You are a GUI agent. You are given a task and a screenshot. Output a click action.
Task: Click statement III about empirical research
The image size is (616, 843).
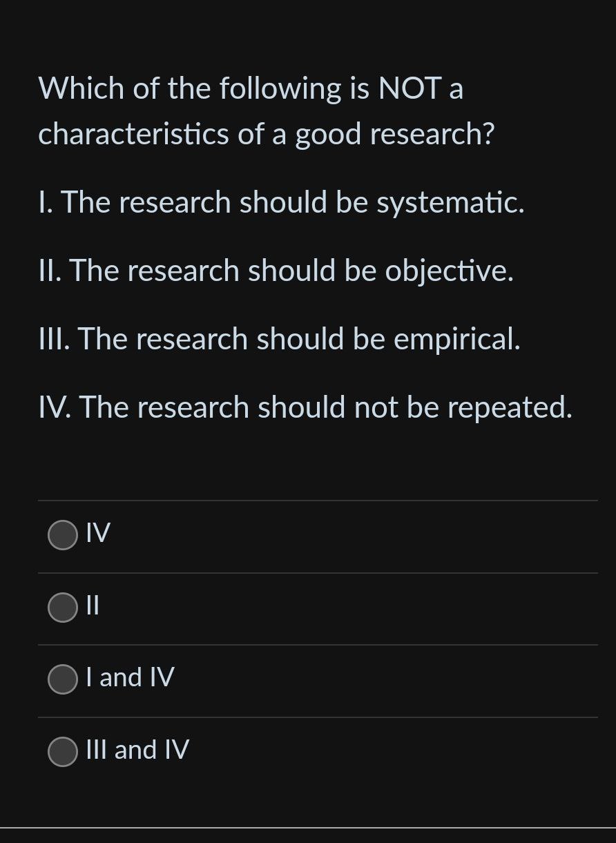point(279,339)
